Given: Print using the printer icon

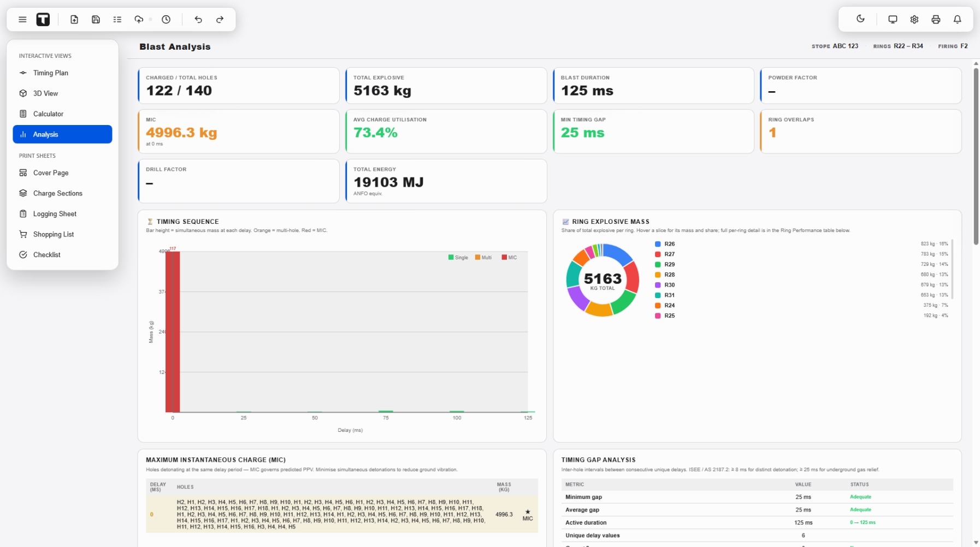Looking at the screenshot, I should point(936,20).
